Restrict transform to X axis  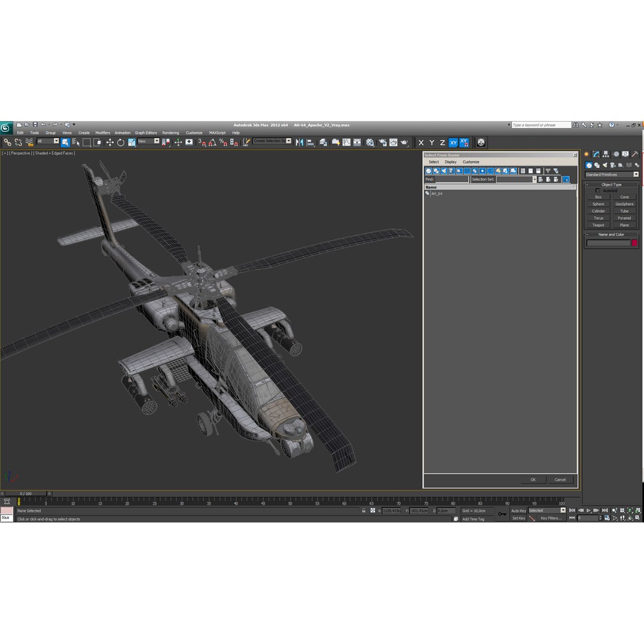point(421,143)
